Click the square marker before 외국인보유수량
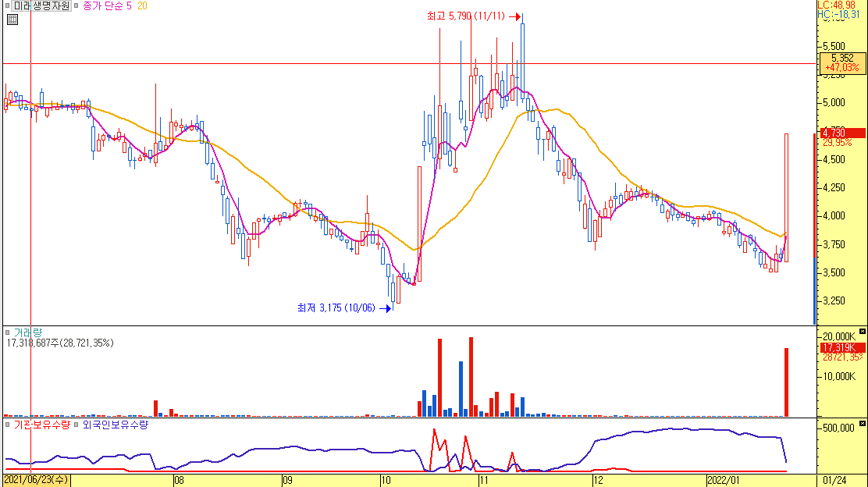Viewport: 868px width, 487px height. click(x=76, y=425)
